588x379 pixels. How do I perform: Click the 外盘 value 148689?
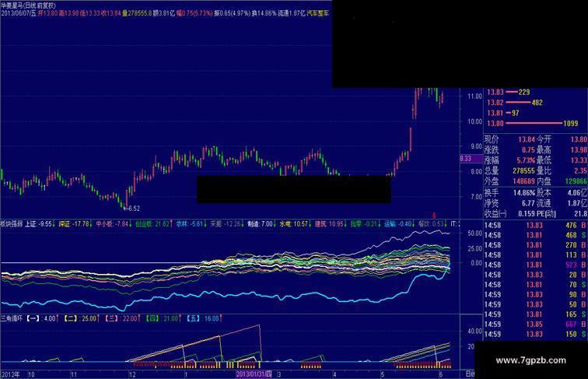[523, 181]
